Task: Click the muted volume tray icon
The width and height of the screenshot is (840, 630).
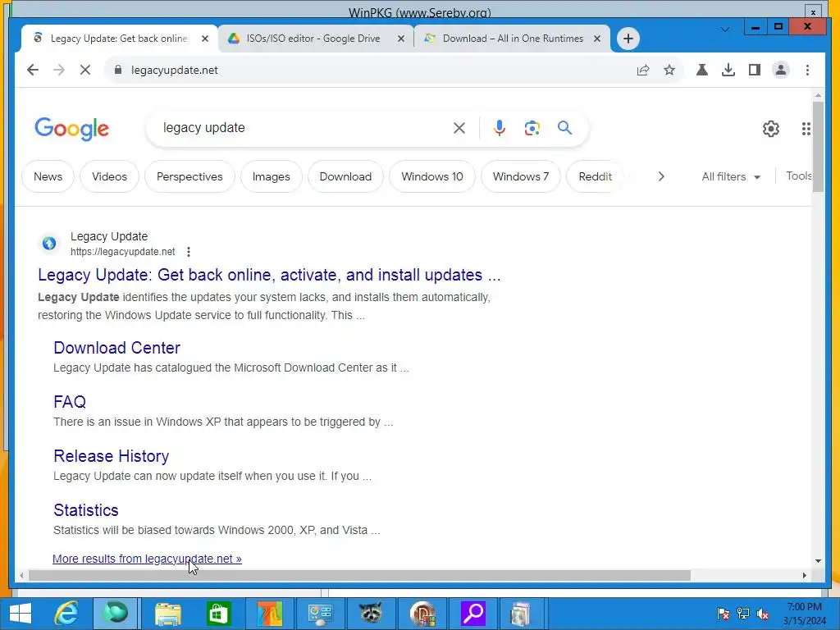Action: tap(763, 614)
